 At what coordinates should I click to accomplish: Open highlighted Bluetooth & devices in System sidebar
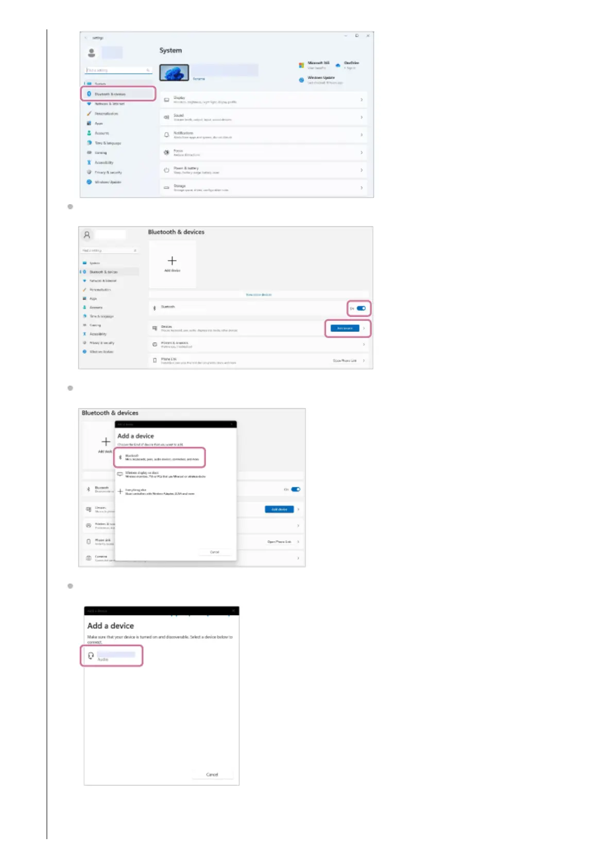pos(117,94)
